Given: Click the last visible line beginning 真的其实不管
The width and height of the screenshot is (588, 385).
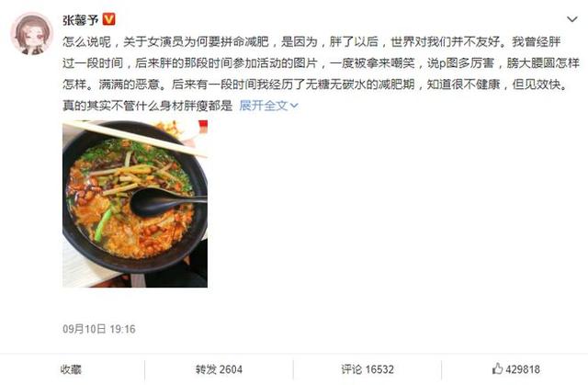Looking at the screenshot, I should click(x=148, y=106).
